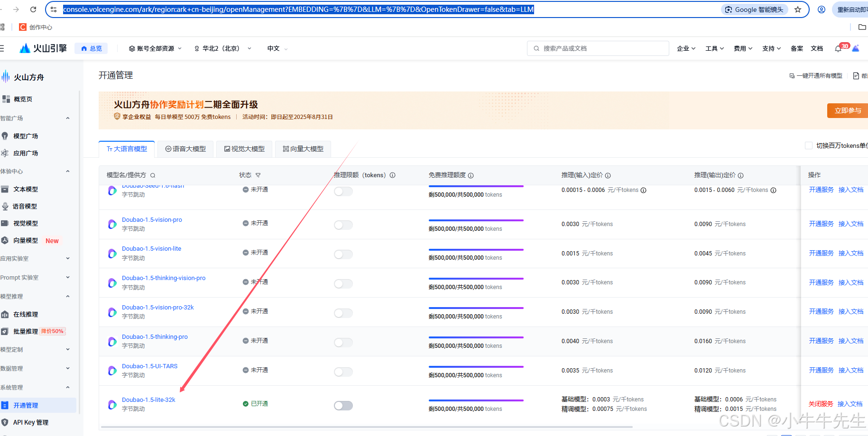Screen dimensions: 868x436
Task: Switch to 大语言模型 tab
Action: [127, 149]
